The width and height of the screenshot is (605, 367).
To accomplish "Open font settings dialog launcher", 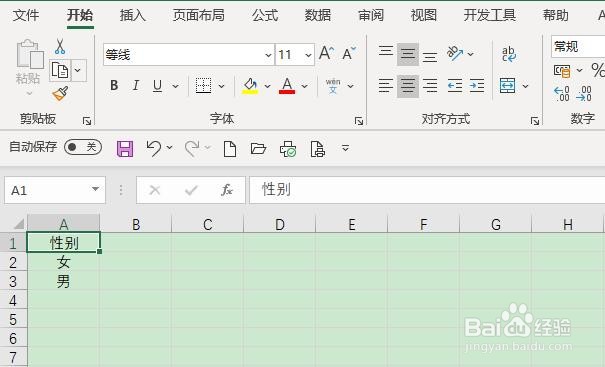I will pyautogui.click(x=359, y=121).
